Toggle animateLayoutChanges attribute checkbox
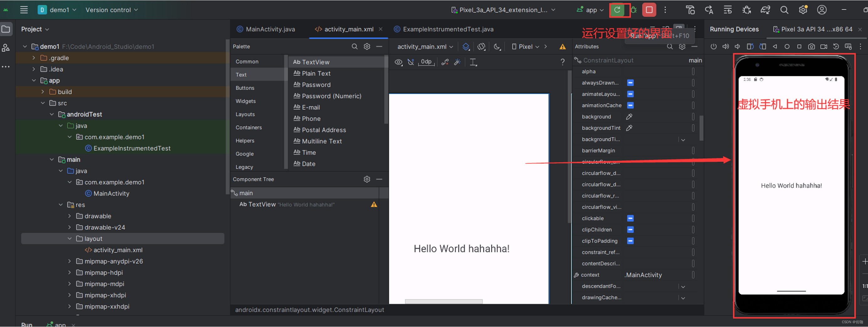The image size is (868, 327). click(630, 94)
